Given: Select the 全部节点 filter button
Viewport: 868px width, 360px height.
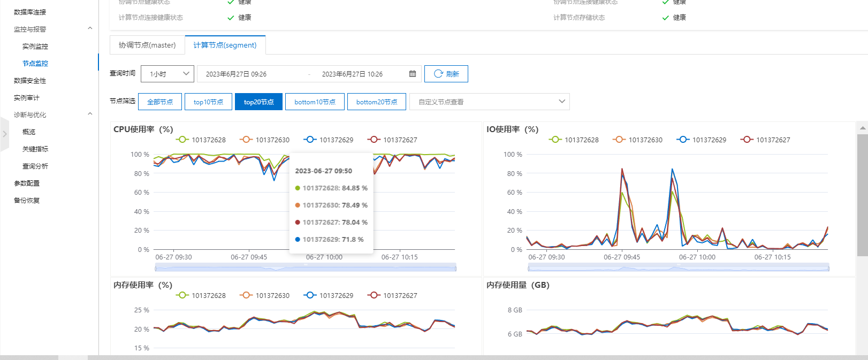Looking at the screenshot, I should pyautogui.click(x=160, y=102).
